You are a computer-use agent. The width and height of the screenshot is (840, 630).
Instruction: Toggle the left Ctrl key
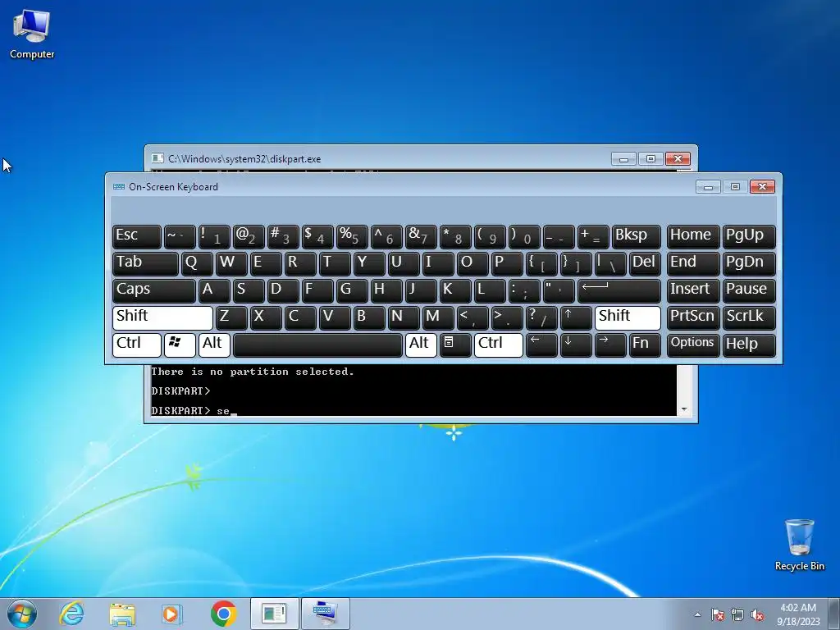coord(137,345)
